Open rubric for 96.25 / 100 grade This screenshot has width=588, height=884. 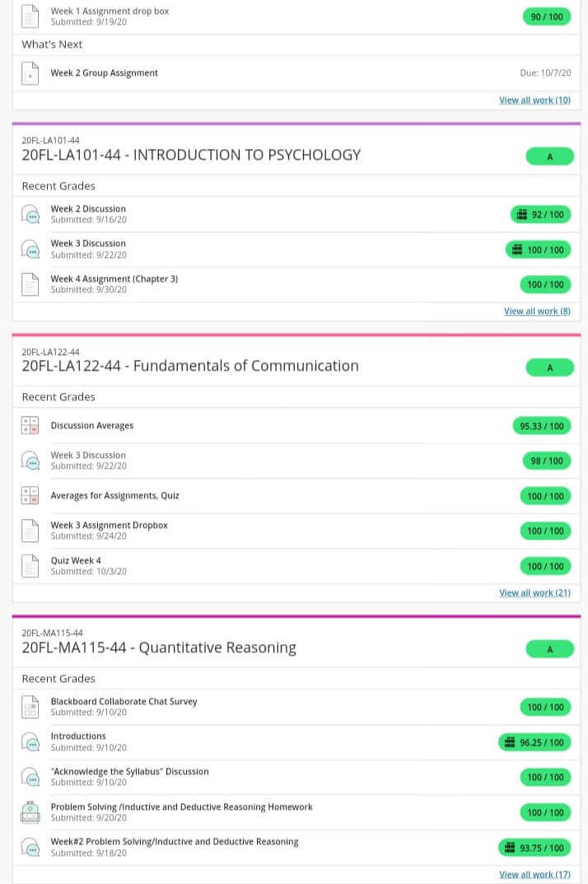[x=510, y=742]
